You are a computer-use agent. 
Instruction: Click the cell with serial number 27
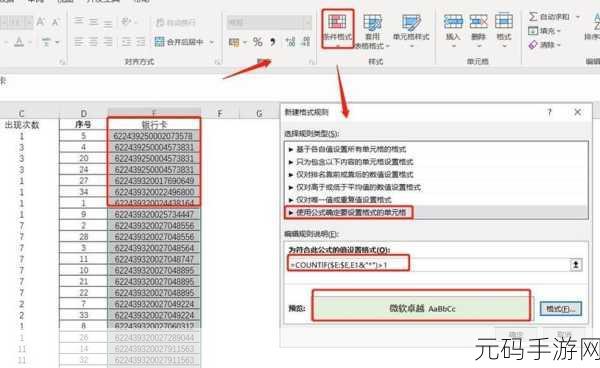(83, 181)
